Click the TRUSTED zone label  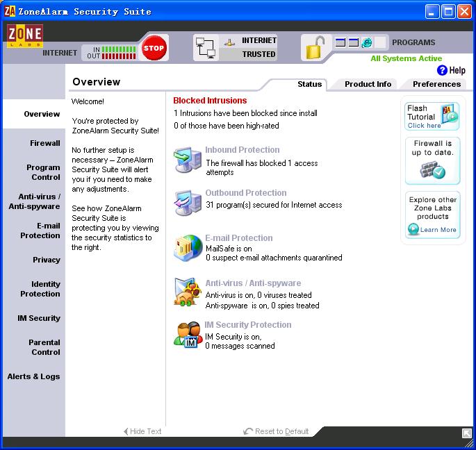pyautogui.click(x=258, y=54)
